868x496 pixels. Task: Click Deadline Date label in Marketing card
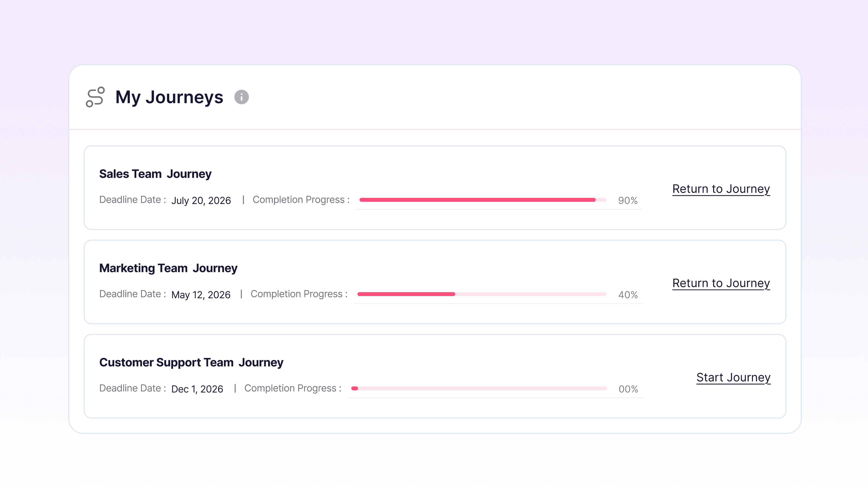click(x=132, y=294)
